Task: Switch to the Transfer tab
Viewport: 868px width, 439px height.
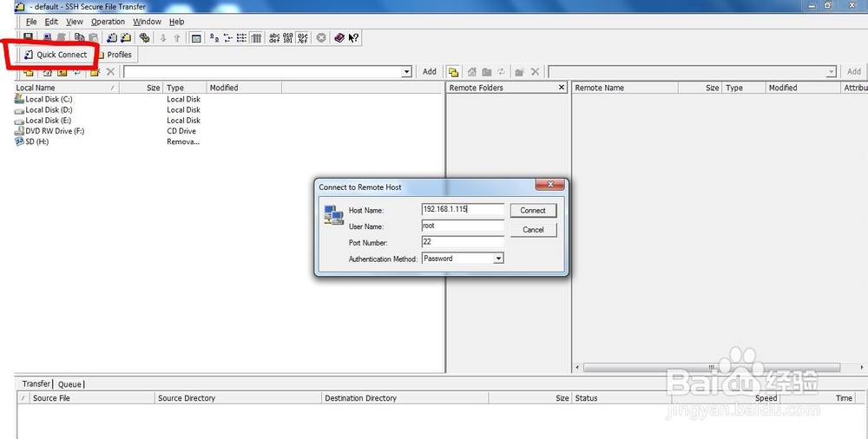Action: click(x=36, y=383)
